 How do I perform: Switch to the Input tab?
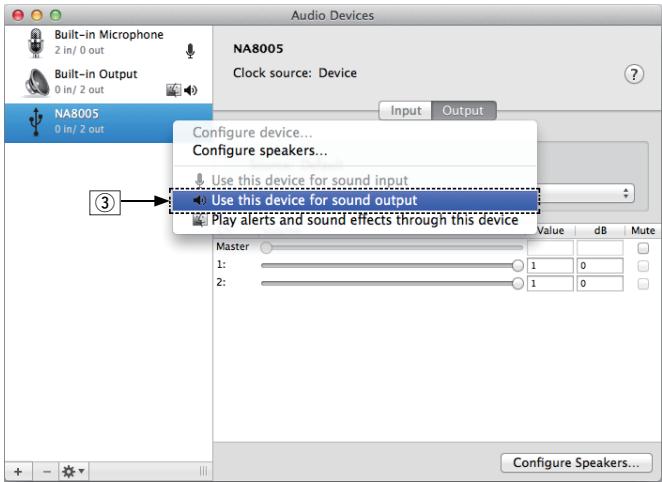click(405, 111)
